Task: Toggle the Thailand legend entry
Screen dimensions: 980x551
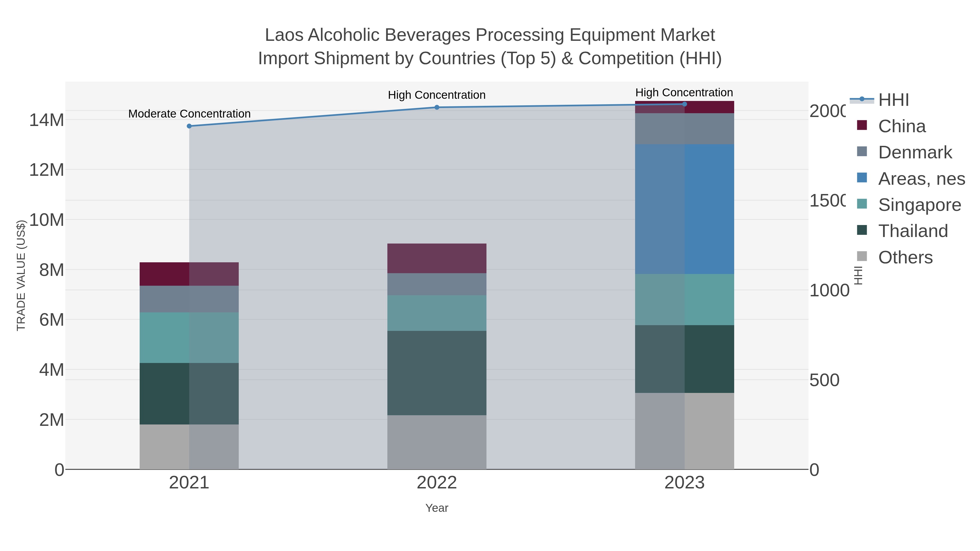Action: 902,231
